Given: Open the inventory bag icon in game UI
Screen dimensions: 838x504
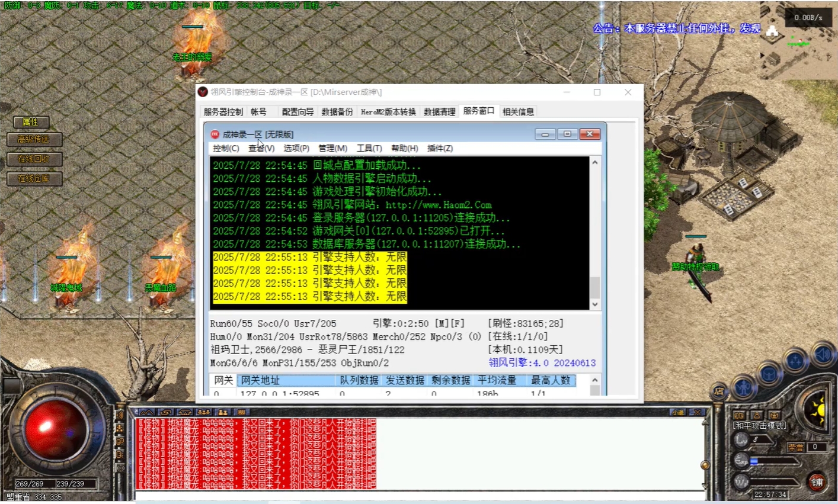Looking at the screenshot, I should 769,373.
